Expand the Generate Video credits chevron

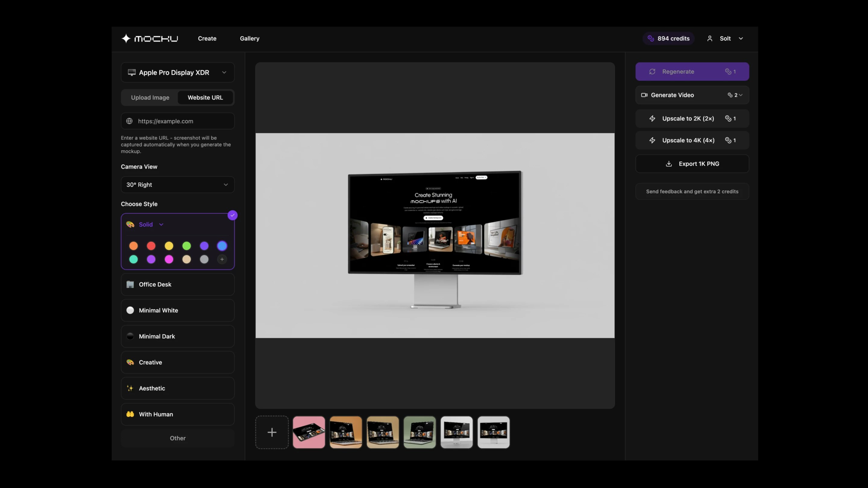click(x=741, y=95)
